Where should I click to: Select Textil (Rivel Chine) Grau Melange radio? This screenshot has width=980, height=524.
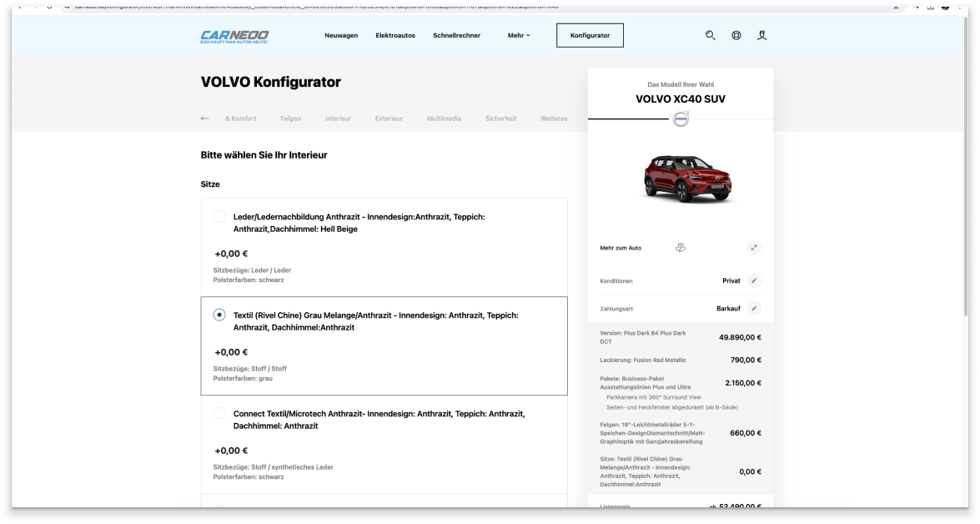pyautogui.click(x=219, y=315)
